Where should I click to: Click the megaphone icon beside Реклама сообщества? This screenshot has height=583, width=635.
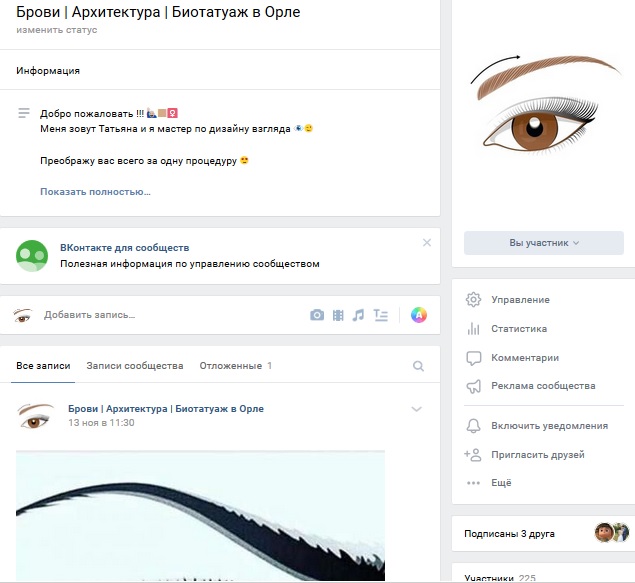[473, 386]
